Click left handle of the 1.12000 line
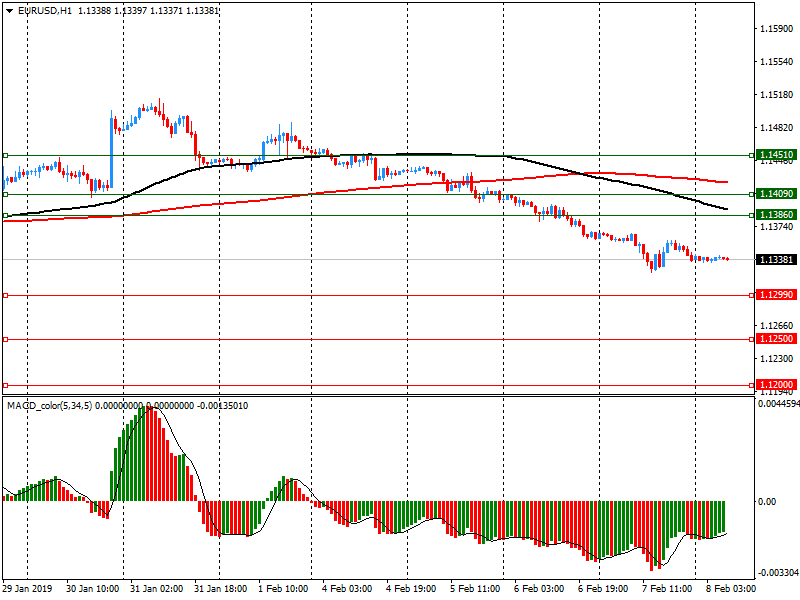800x600 pixels. pos(5,385)
